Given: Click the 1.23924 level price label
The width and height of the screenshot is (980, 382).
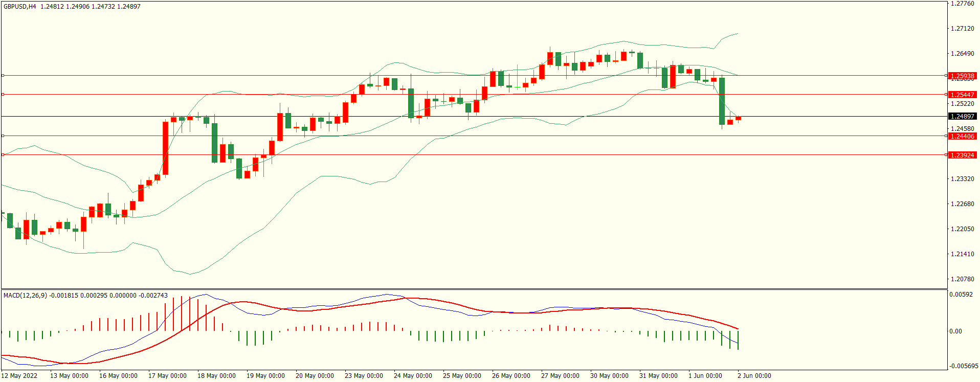Looking at the screenshot, I should tap(962, 155).
